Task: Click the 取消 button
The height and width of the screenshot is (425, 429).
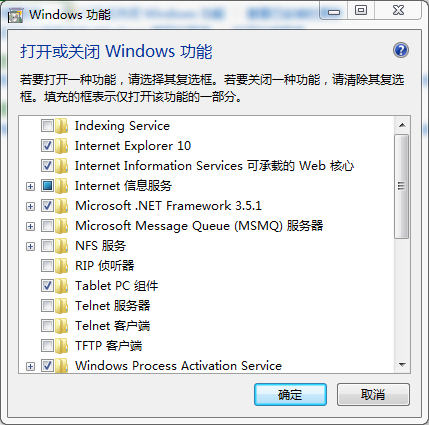Action: click(x=373, y=395)
